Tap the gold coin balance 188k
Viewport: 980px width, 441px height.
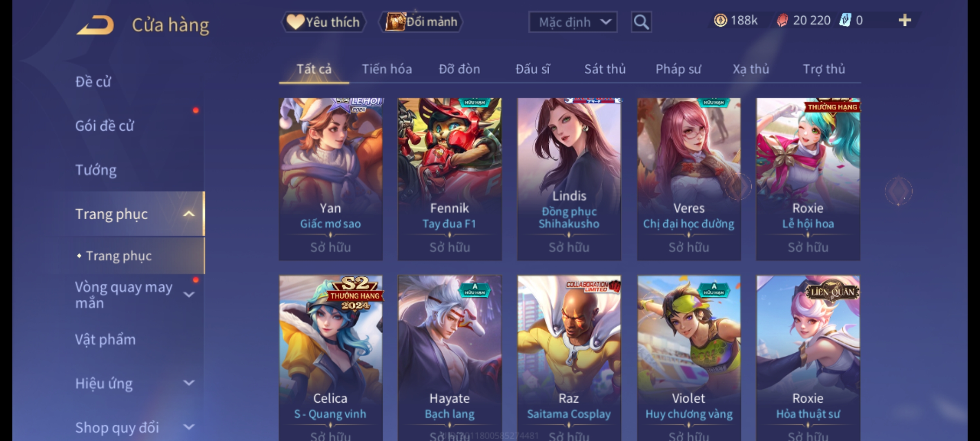pyautogui.click(x=735, y=20)
